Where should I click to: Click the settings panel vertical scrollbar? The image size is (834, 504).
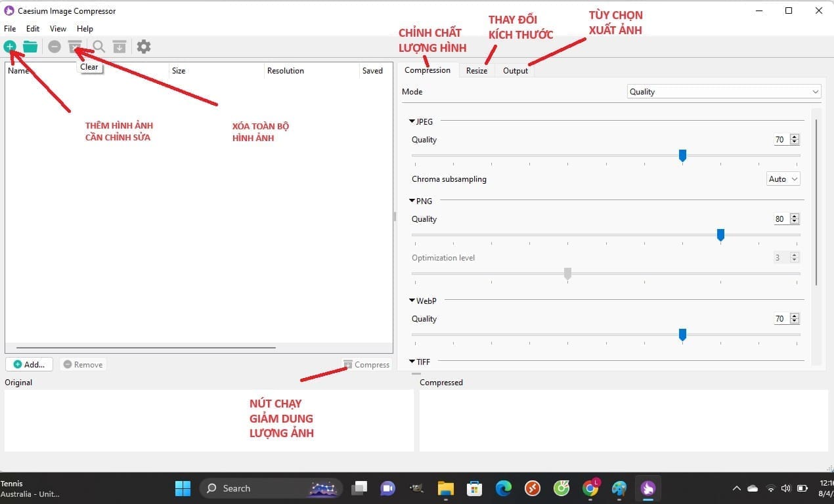click(x=816, y=202)
